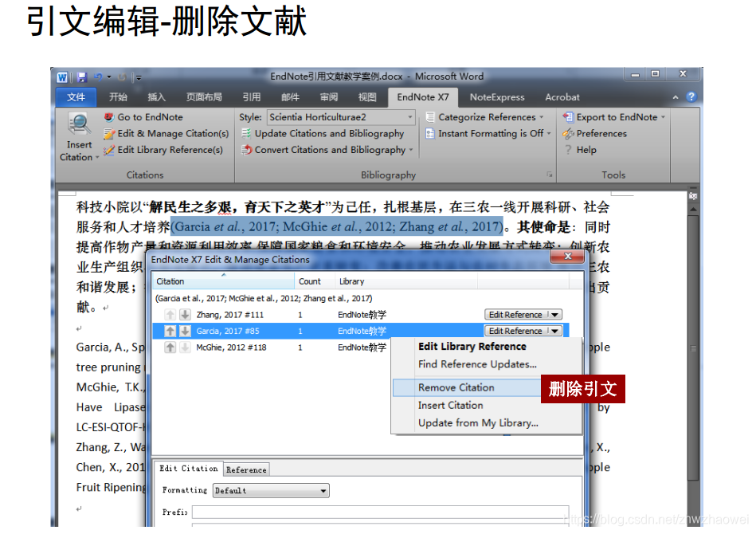
Task: Switch to the 邮件 tab
Action: pos(290,97)
